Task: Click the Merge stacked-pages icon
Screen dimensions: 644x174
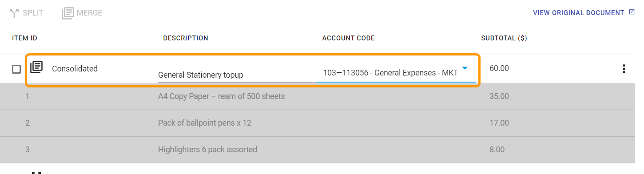Action: click(68, 13)
